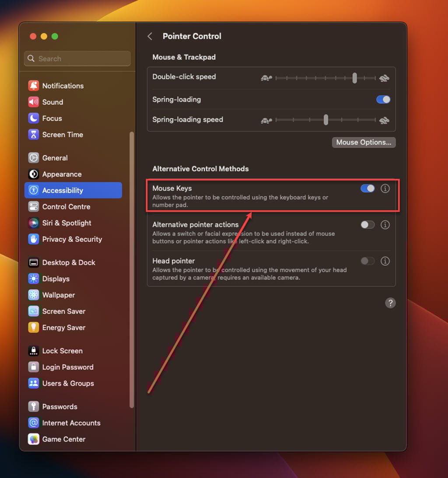
Task: Open info for Alternative pointer actions
Action: (385, 225)
